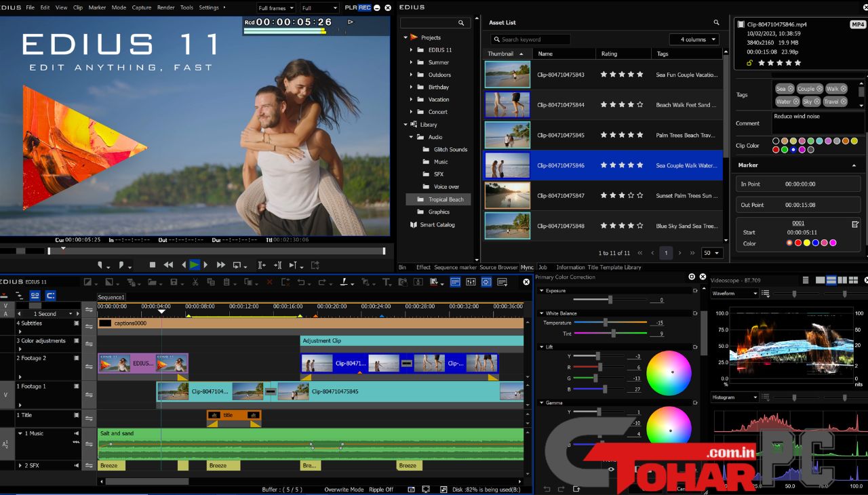Toggle the 3 Color adjustments track icon
Viewport: 868px width, 495px height.
click(77, 341)
